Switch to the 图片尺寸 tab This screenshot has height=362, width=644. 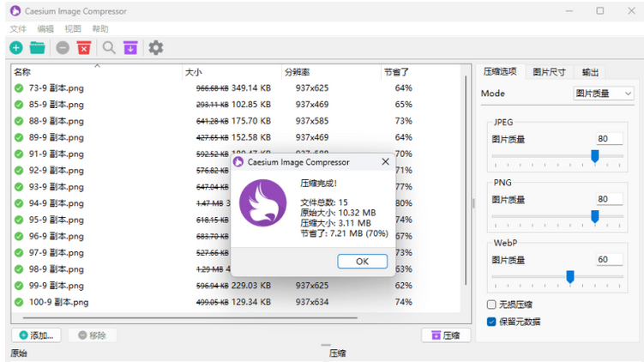[x=549, y=72]
